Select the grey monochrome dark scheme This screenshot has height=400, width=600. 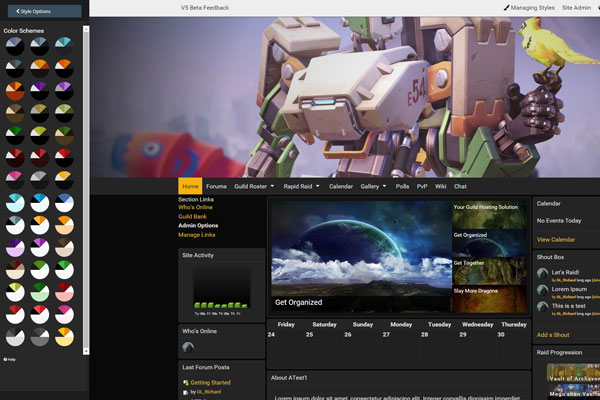tap(39, 180)
